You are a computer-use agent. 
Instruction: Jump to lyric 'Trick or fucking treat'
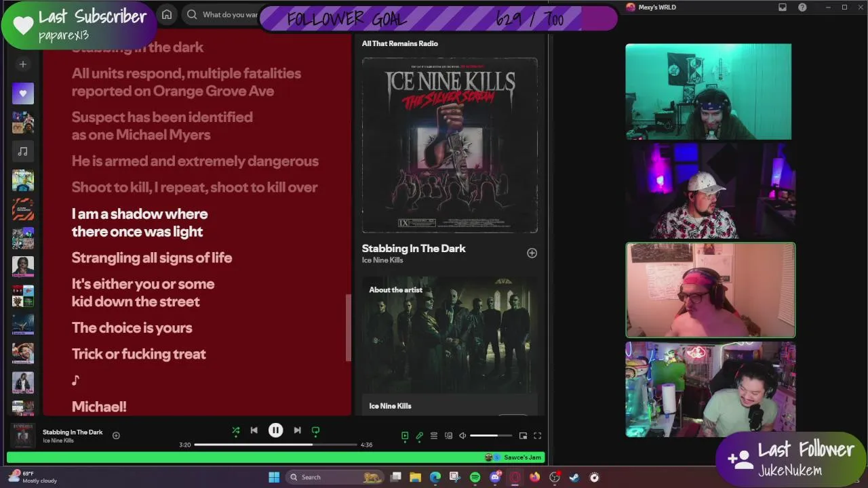pos(139,354)
